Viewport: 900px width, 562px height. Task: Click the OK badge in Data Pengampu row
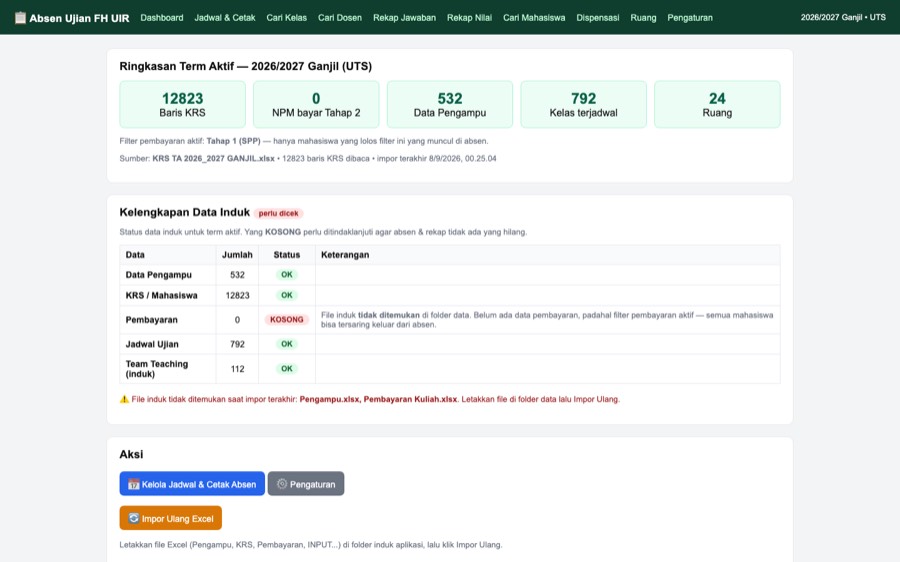coord(286,275)
